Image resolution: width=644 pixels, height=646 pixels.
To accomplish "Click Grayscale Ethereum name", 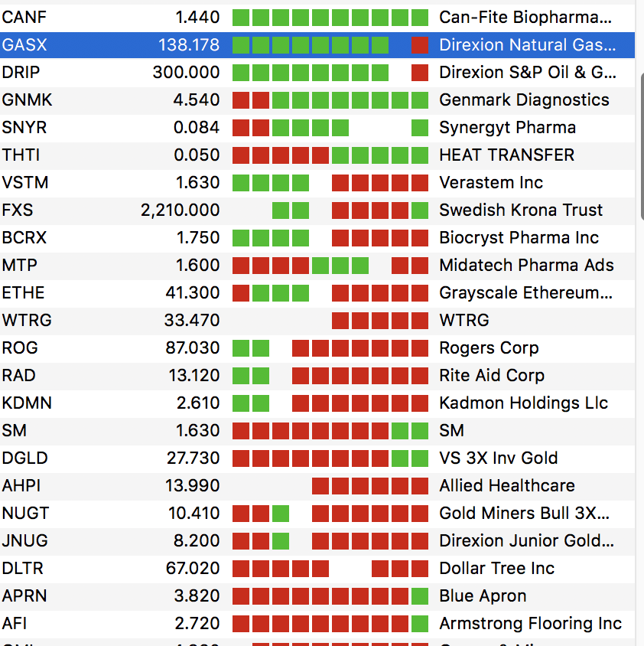I will click(525, 293).
